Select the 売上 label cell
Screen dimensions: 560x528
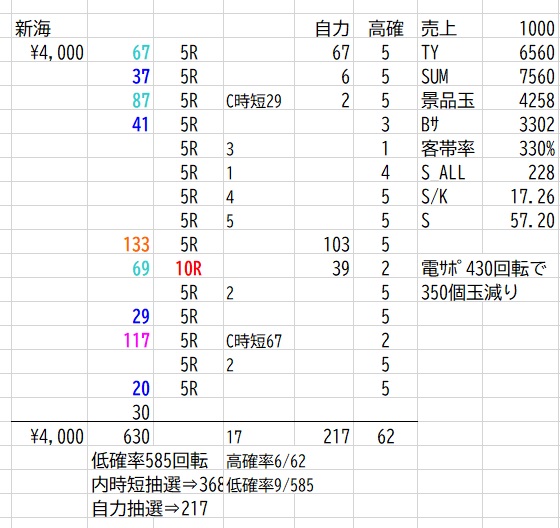click(439, 29)
